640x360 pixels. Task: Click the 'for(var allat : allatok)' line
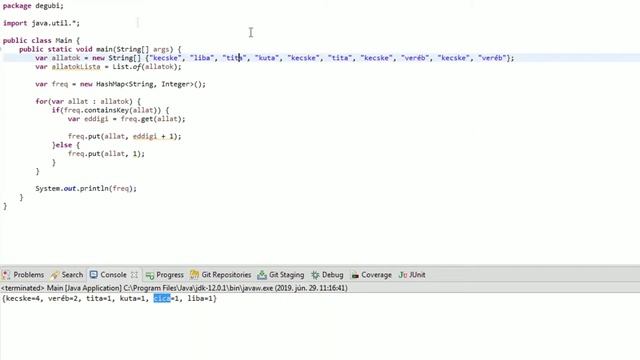tap(88, 101)
